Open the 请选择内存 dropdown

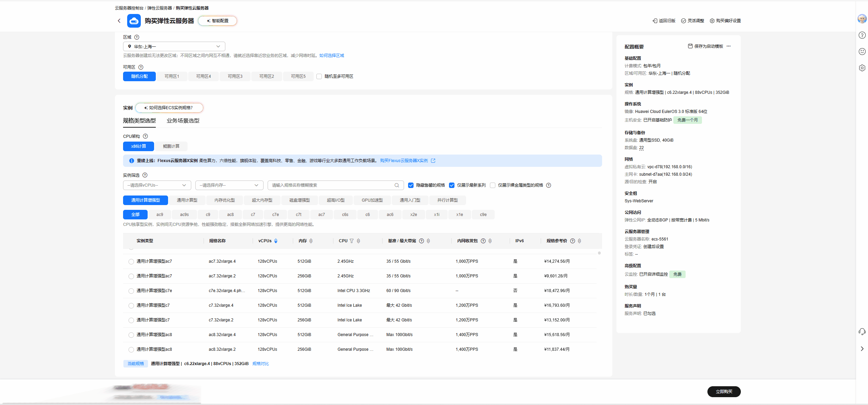[229, 185]
